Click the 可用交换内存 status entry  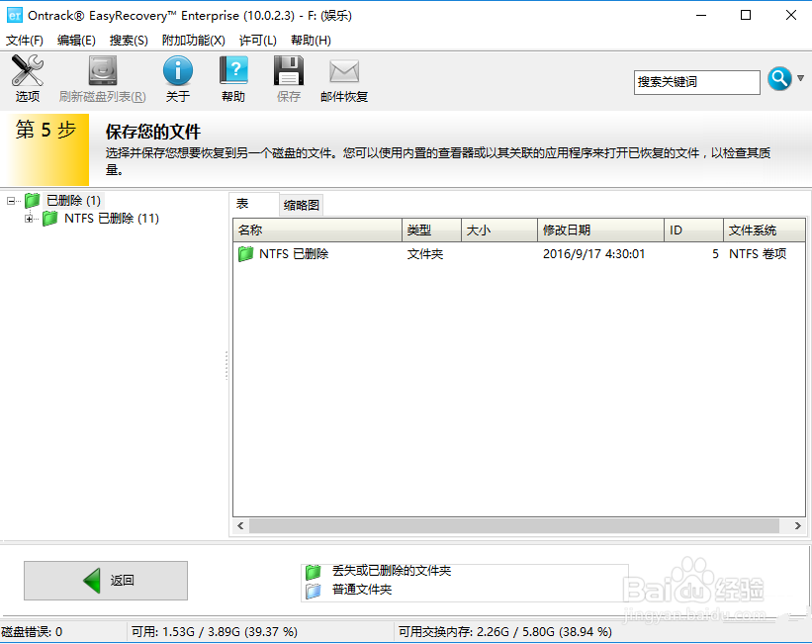(505, 632)
